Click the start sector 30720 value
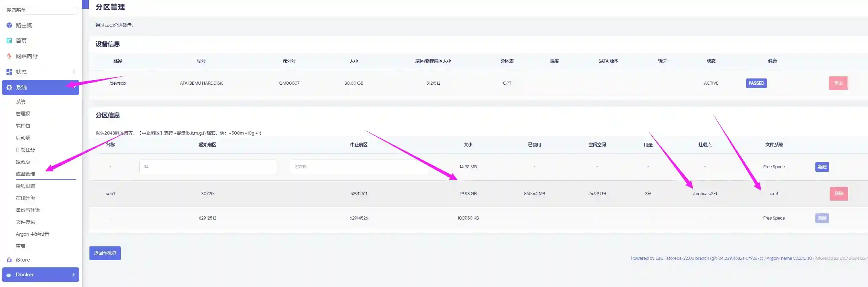 tap(207, 194)
